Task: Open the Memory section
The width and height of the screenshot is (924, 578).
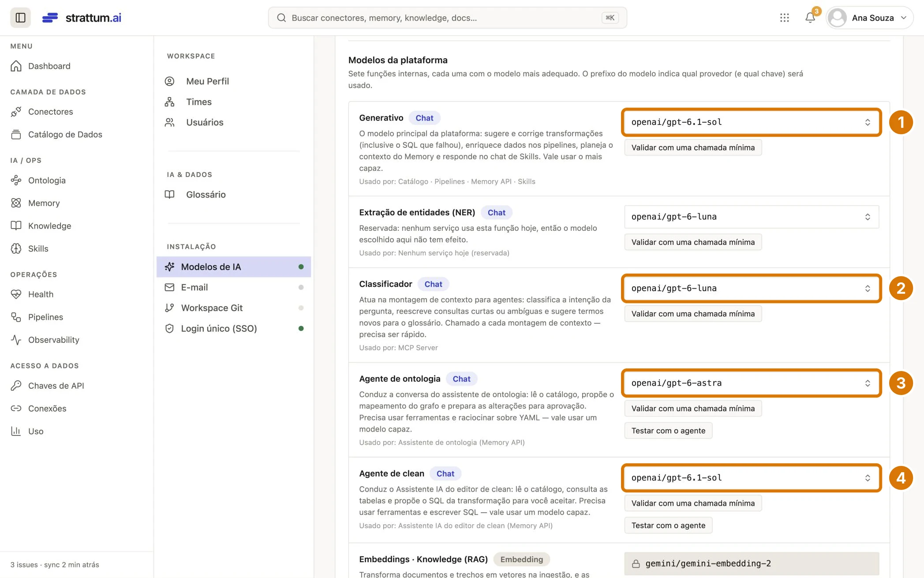Action: (44, 203)
